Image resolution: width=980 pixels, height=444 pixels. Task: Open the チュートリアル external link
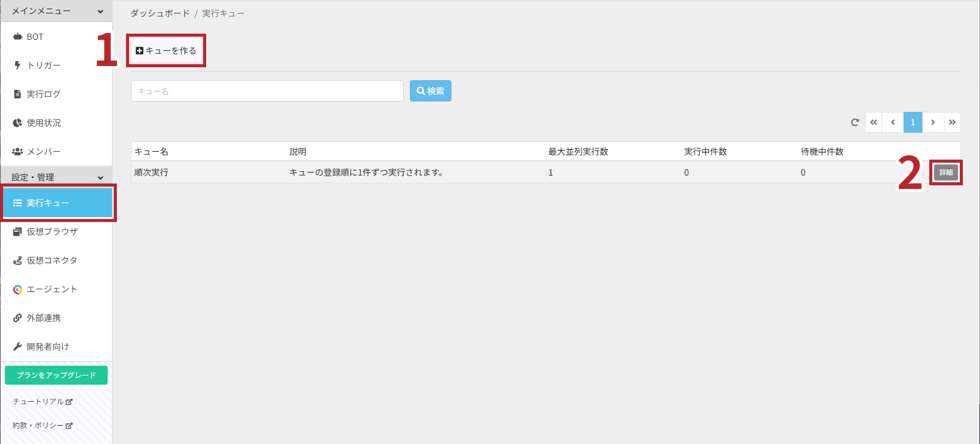tap(42, 402)
